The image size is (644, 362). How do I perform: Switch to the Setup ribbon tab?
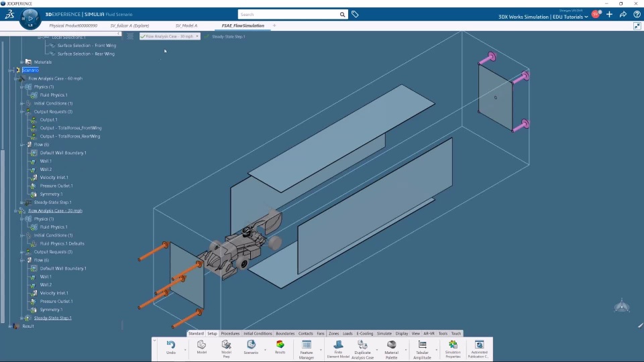coord(212,333)
